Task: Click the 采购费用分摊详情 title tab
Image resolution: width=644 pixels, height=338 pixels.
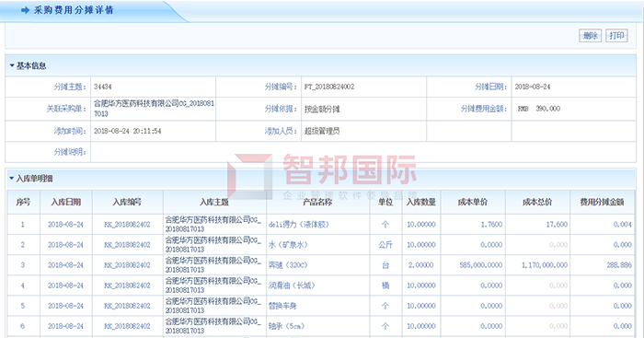Action: click(x=74, y=10)
